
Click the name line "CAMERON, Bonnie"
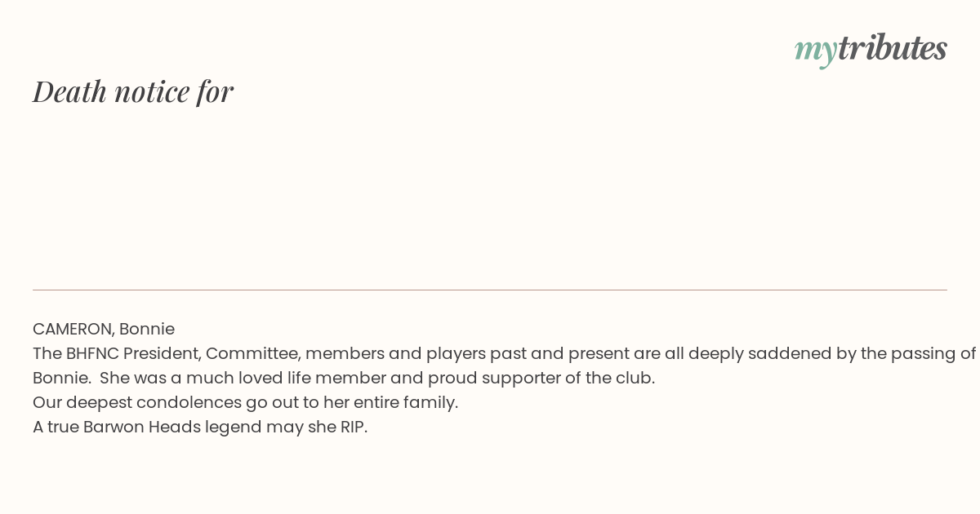pos(104,329)
